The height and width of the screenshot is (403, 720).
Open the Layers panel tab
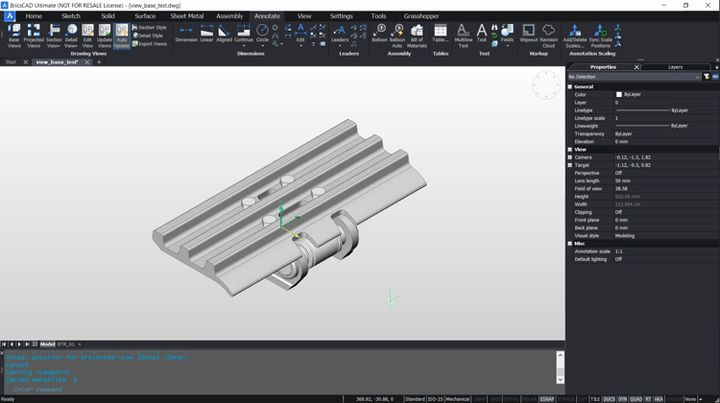point(675,67)
